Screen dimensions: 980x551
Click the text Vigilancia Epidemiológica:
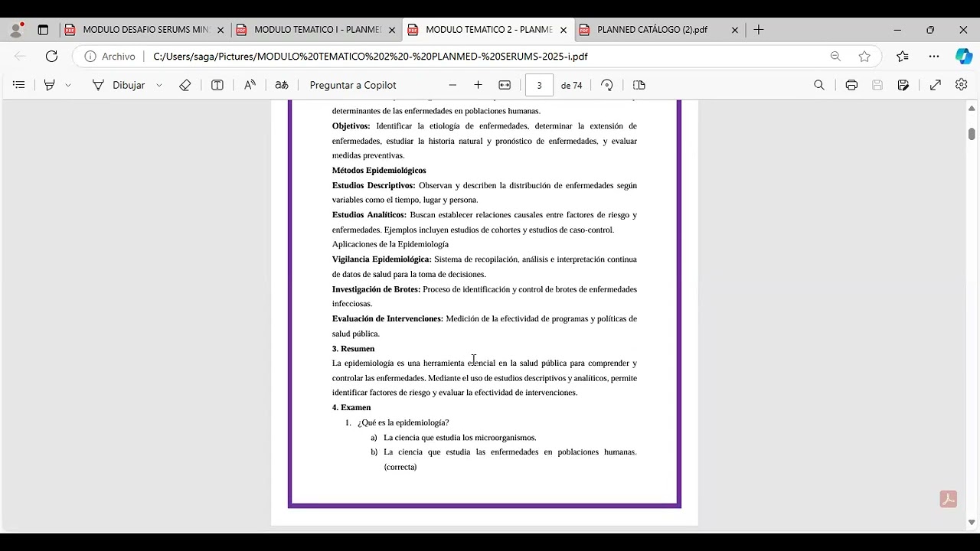[x=381, y=259]
